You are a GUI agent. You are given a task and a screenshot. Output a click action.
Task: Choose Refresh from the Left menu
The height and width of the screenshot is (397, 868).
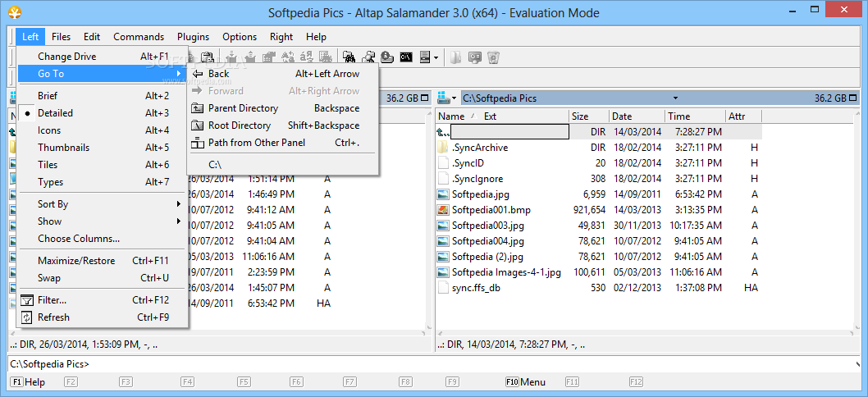tap(103, 317)
